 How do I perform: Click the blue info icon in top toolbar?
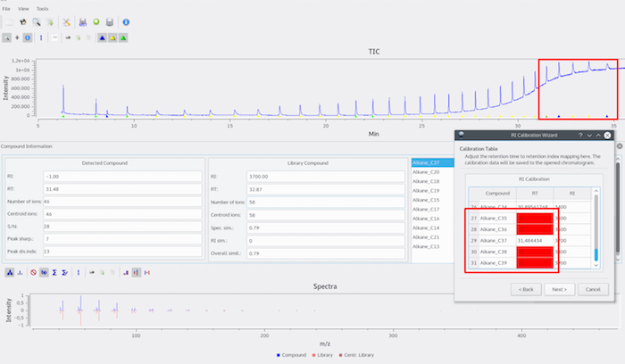pos(125,21)
